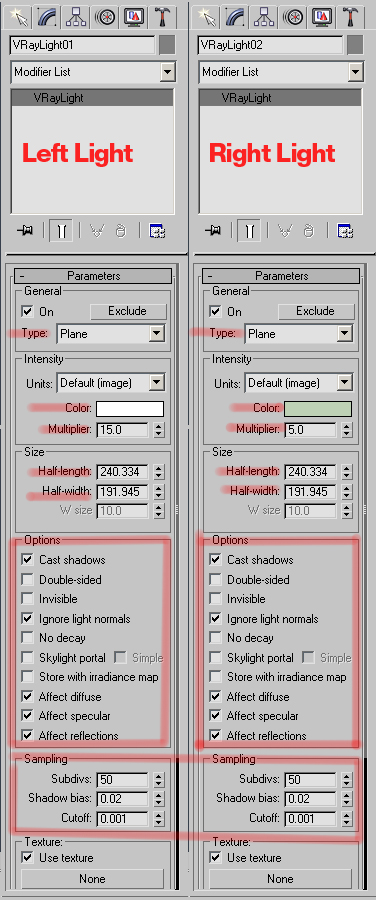Open the Hierarchy tab in the left panel
Image resolution: width=376 pixels, height=900 pixels.
coord(76,16)
